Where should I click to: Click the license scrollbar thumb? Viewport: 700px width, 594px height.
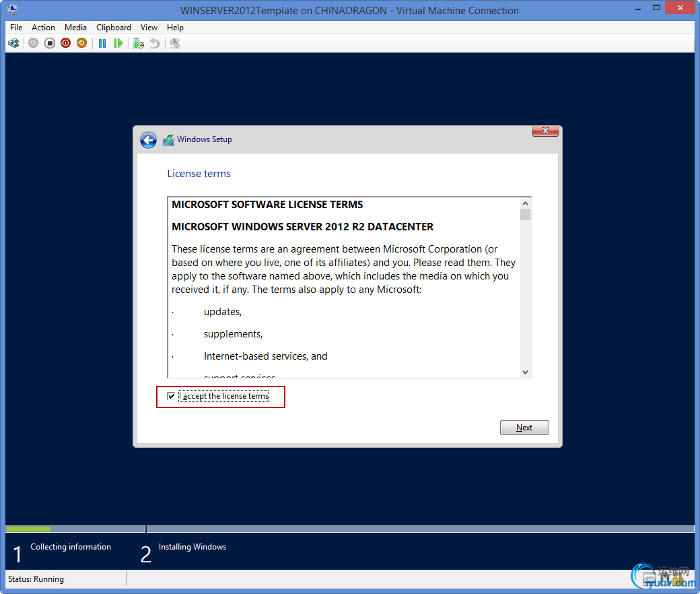click(526, 215)
